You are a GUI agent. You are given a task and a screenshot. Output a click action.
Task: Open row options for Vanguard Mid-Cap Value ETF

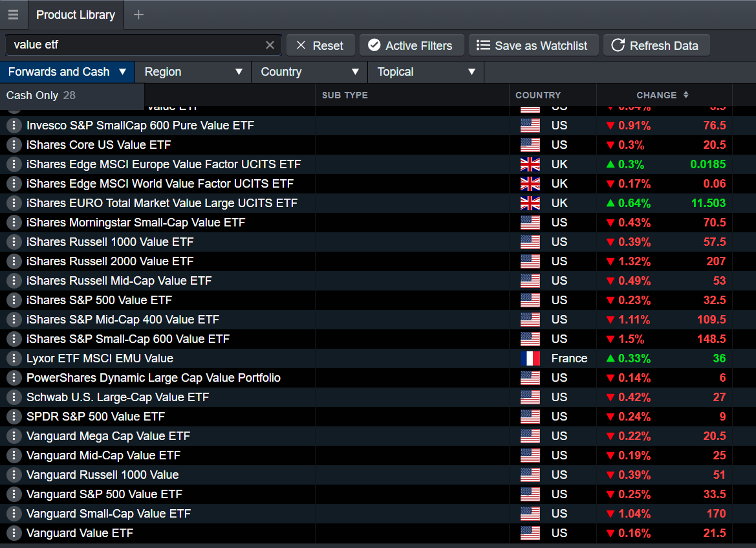pos(14,455)
